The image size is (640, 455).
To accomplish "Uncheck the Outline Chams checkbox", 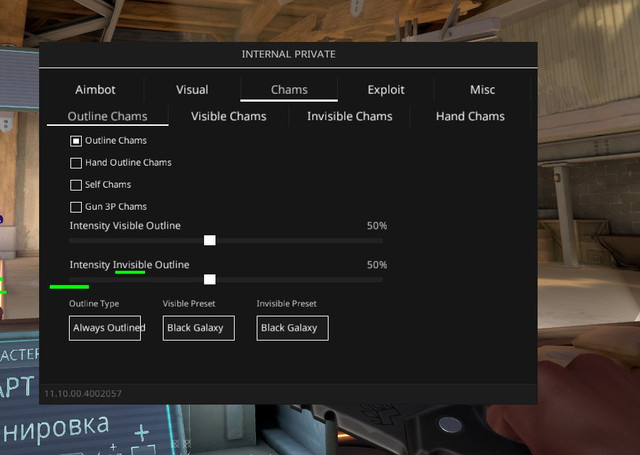I will pyautogui.click(x=76, y=141).
